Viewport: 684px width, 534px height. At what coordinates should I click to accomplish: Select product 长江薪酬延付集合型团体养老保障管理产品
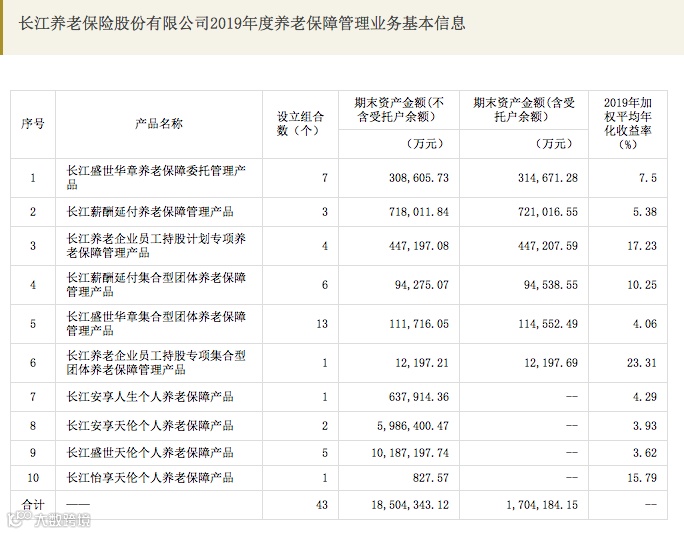pos(156,284)
